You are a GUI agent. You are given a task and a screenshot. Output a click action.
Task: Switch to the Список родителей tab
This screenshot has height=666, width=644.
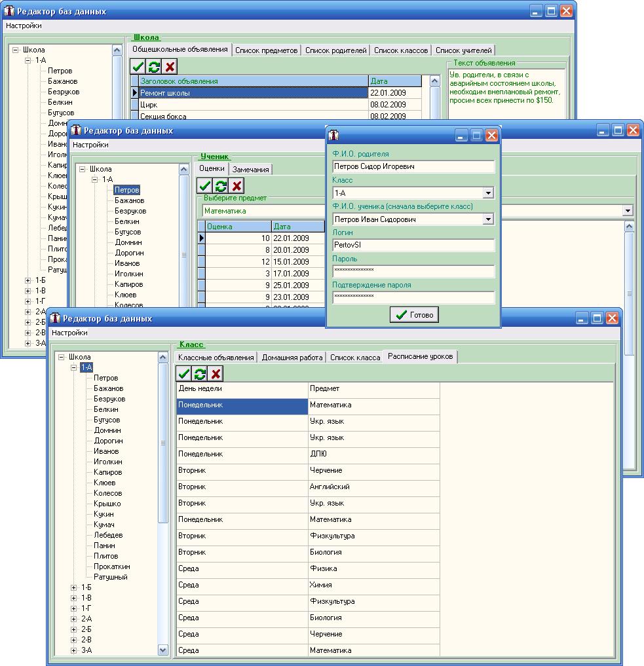(335, 50)
